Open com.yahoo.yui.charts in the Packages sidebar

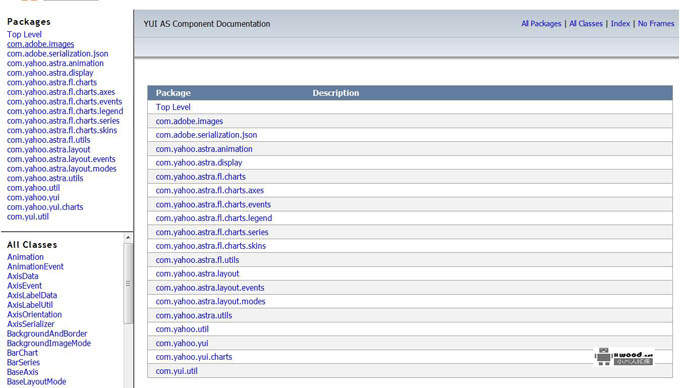[x=45, y=207]
